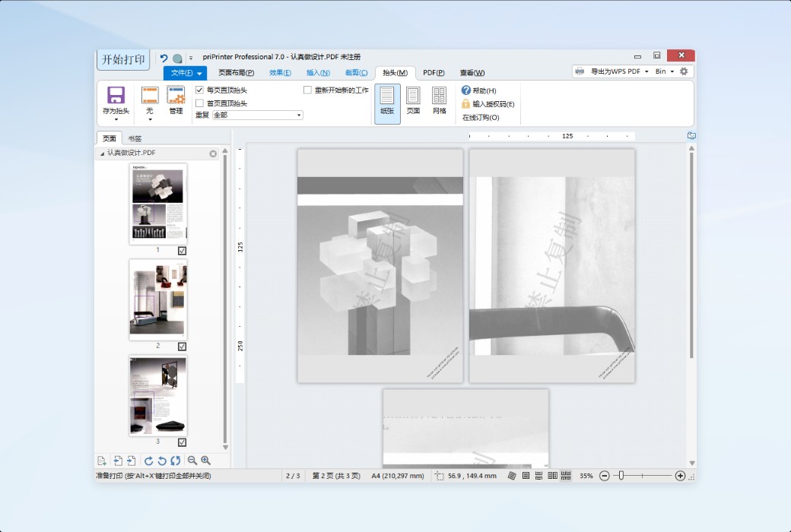Select the continuous page view icon
This screenshot has height=532, width=791.
coord(538,476)
